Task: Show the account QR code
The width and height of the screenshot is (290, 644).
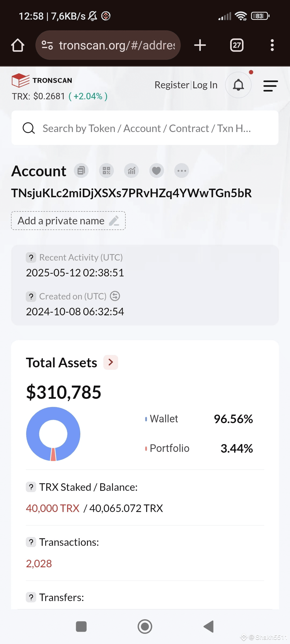Action: [106, 171]
